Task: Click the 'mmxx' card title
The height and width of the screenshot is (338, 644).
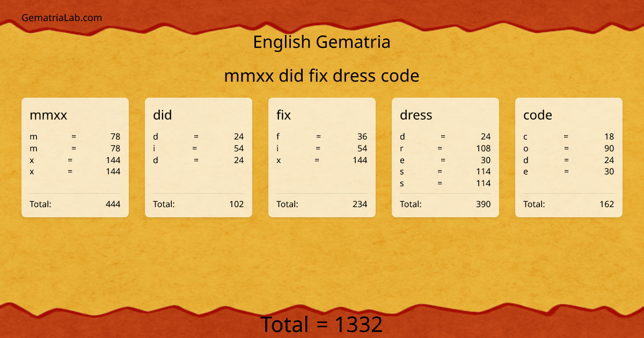Action: point(48,115)
